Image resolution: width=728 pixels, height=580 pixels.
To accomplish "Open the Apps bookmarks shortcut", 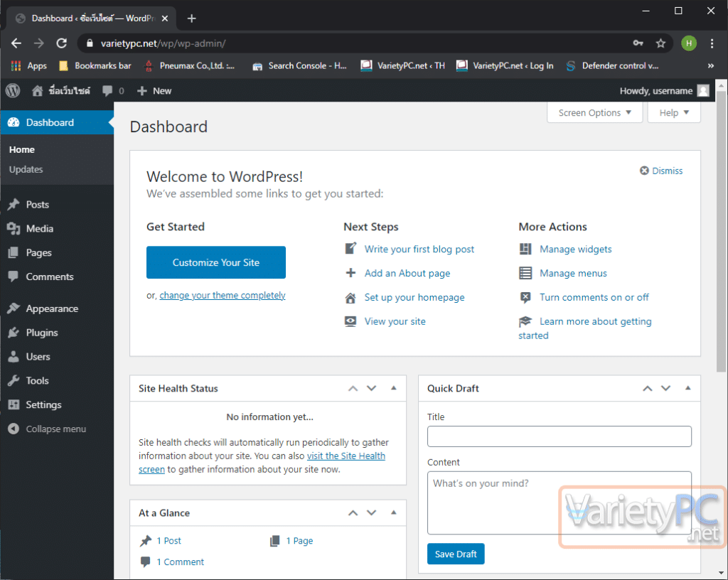I will [x=28, y=66].
